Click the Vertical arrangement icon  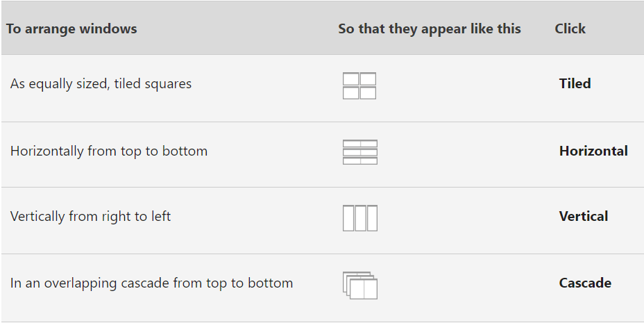[x=359, y=218]
